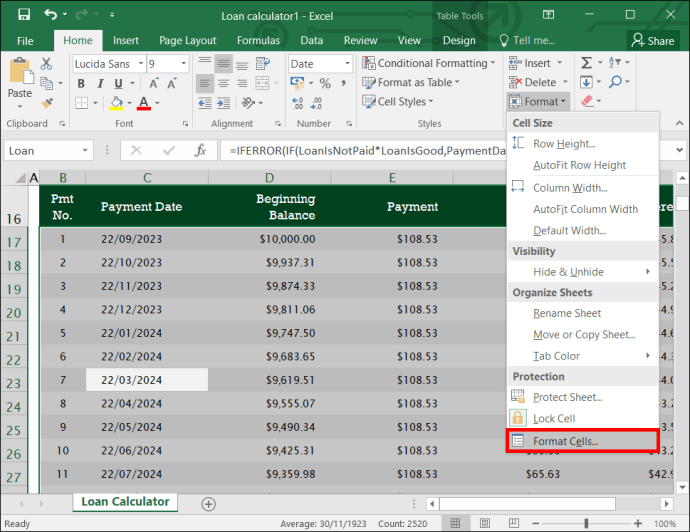Apply Percent Style number format
The height and width of the screenshot is (532, 690).
325,83
